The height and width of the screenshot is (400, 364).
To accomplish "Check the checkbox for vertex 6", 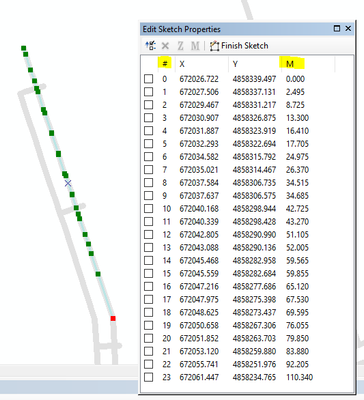I will point(149,157).
